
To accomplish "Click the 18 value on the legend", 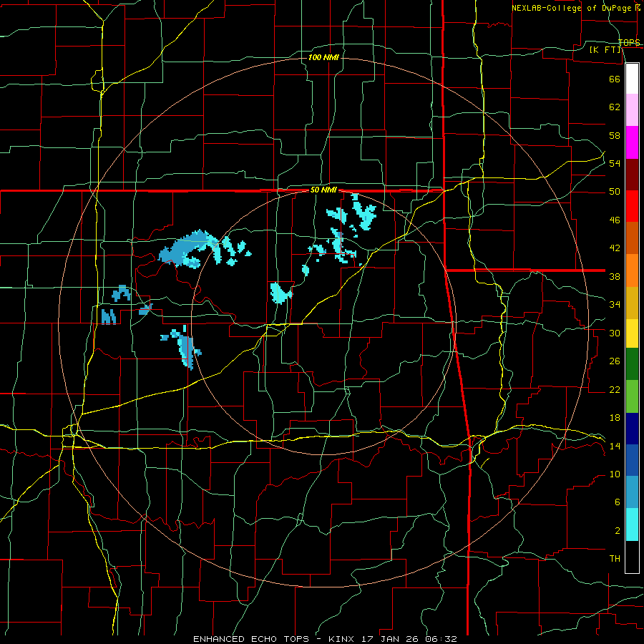I will point(615,418).
